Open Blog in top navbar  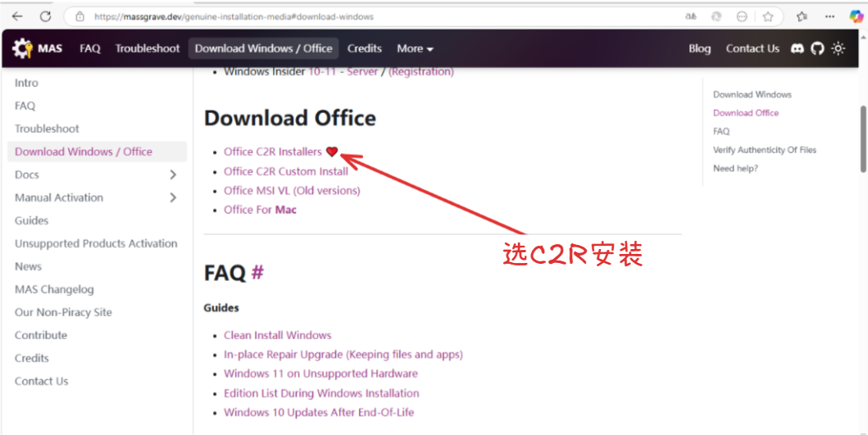coord(700,48)
